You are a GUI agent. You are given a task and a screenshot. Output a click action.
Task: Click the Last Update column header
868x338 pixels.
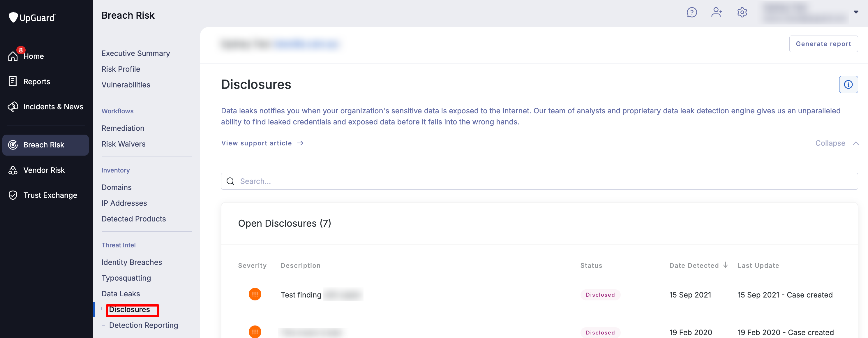pyautogui.click(x=758, y=265)
